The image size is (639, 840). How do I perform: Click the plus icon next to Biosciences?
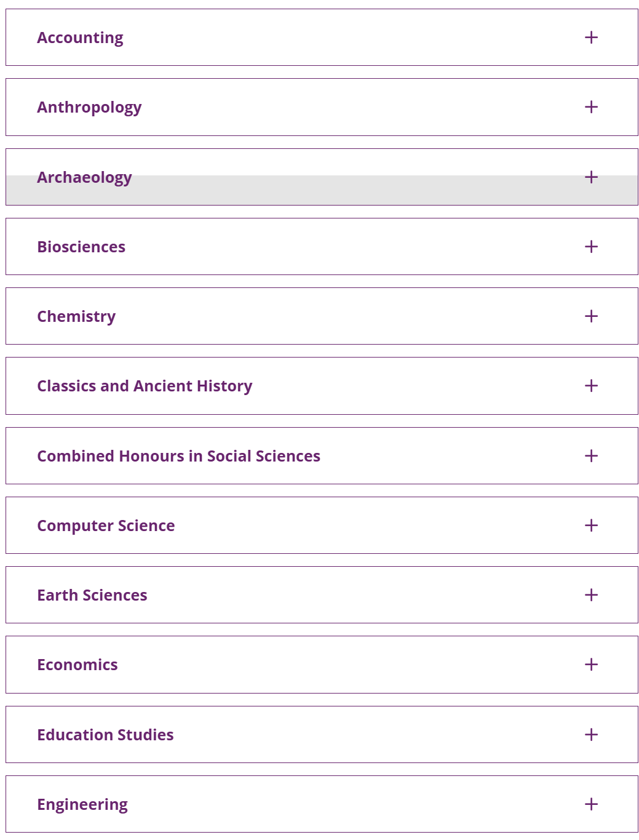[x=591, y=247]
